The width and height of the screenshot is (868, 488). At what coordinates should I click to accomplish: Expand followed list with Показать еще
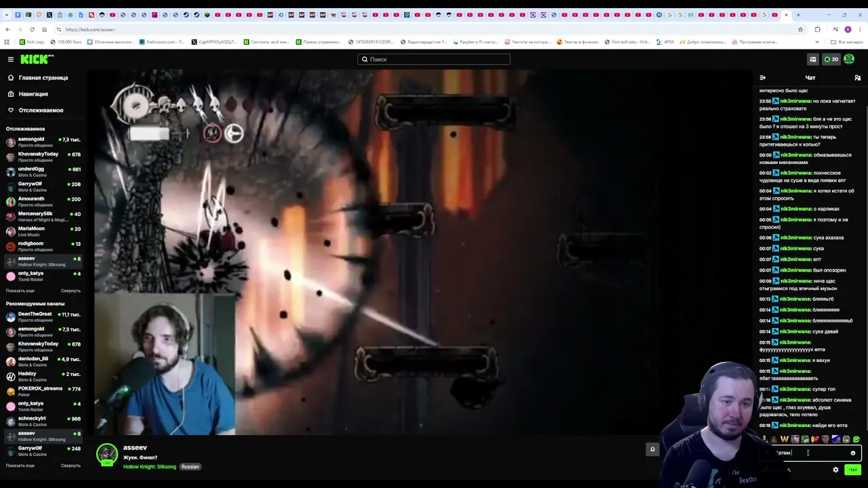point(20,291)
